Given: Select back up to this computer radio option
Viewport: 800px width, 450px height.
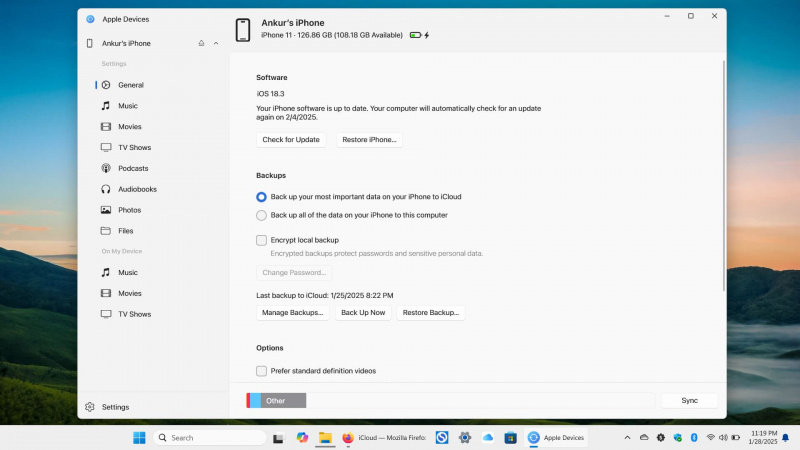Looking at the screenshot, I should tap(261, 215).
